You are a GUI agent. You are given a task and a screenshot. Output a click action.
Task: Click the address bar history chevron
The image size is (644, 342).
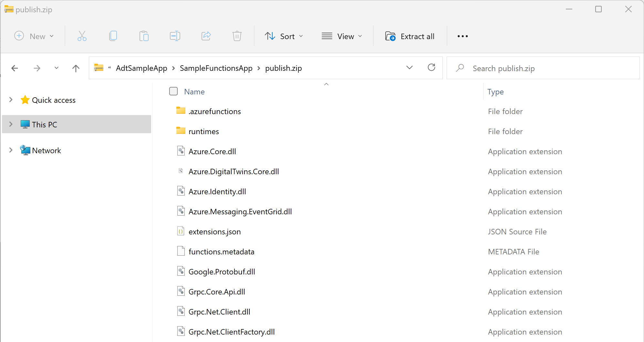409,68
